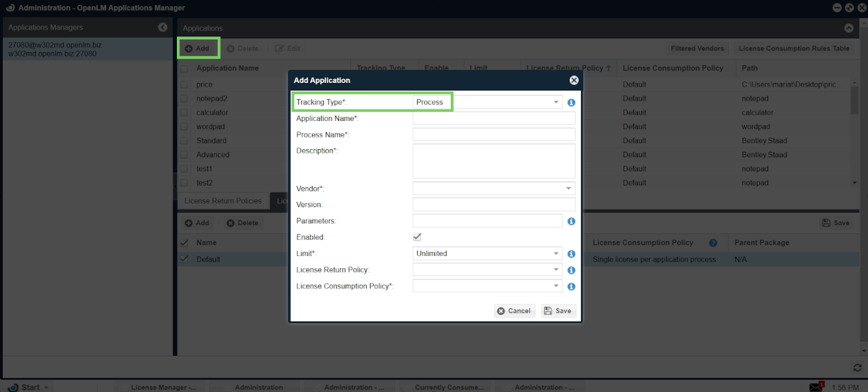868x392 pixels.
Task: Check the checkbox next to the price application
Action: click(184, 84)
